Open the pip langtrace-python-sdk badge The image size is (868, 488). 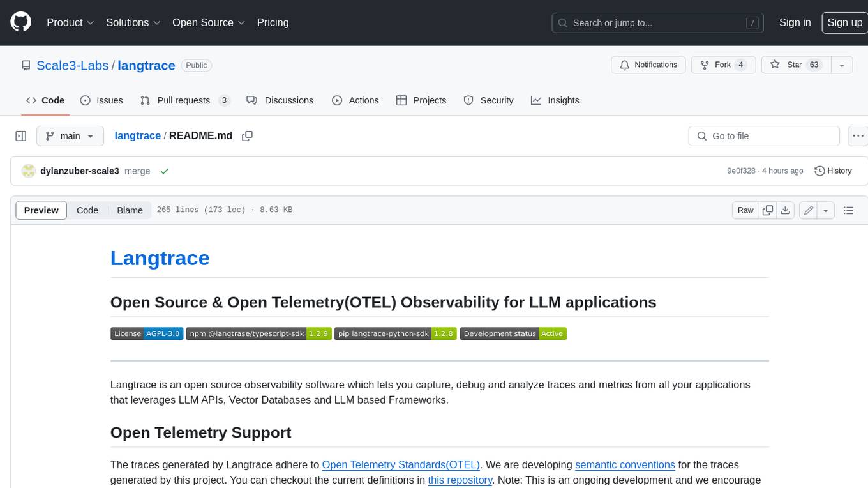point(396,333)
